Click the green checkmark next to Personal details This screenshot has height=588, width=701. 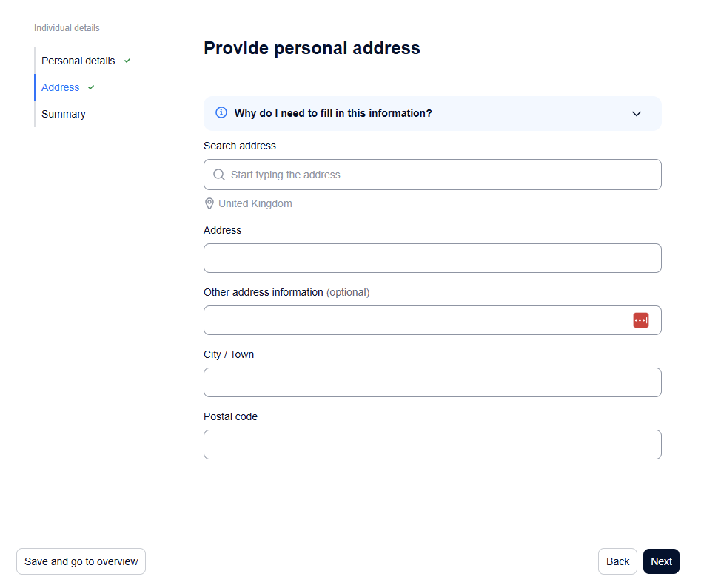[x=127, y=61]
